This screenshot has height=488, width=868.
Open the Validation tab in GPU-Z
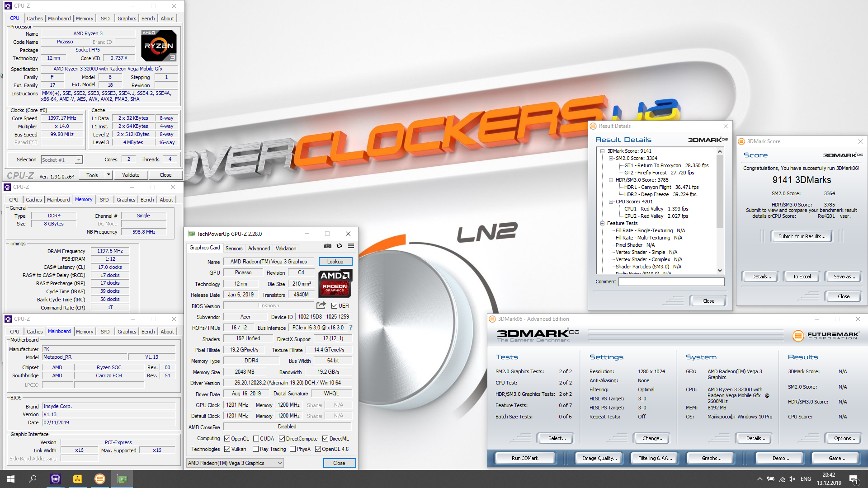pyautogui.click(x=286, y=249)
